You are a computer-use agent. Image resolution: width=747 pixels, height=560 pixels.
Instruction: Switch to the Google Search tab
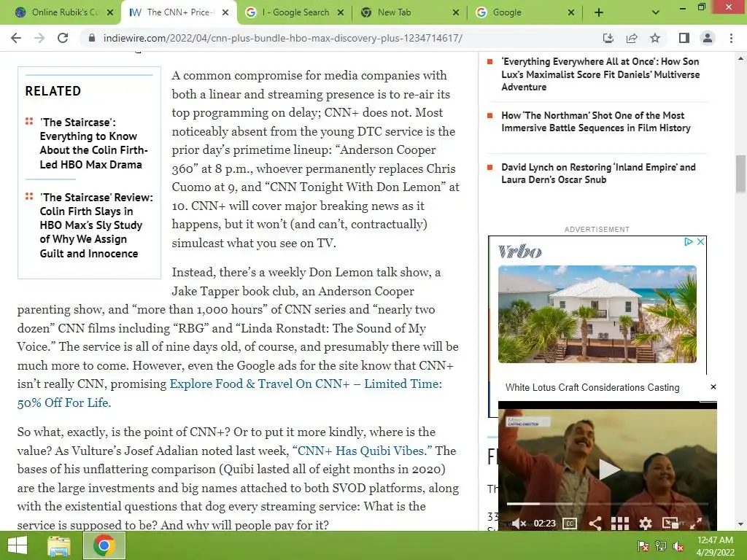(295, 12)
